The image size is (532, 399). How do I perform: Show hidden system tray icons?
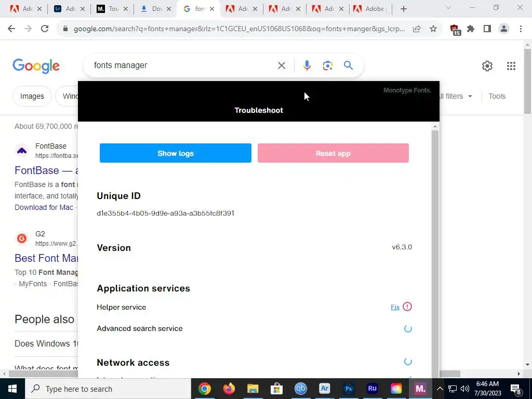pyautogui.click(x=440, y=389)
